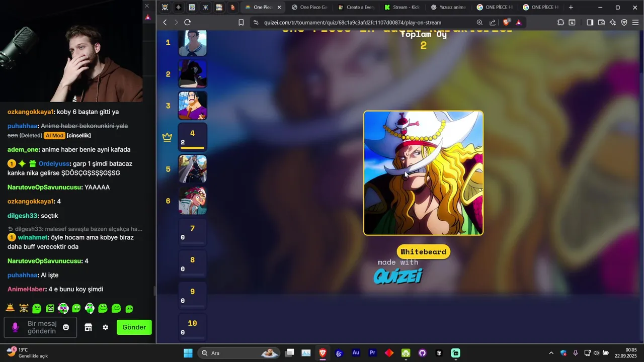Screen dimensions: 644x362
Task: Click the share icon in address bar
Action: pos(493,22)
